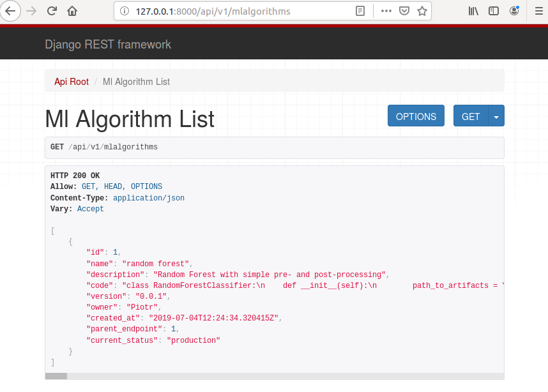Open the Firefox hamburger menu
Viewport: 548px width, 392px height.
535,11
